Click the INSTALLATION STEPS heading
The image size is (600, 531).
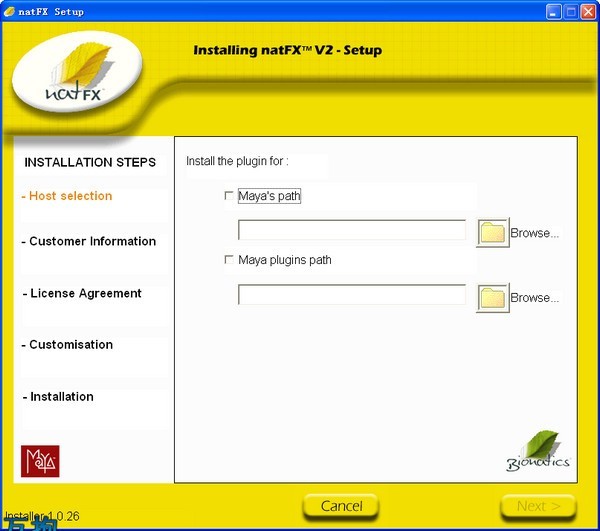[x=90, y=162]
